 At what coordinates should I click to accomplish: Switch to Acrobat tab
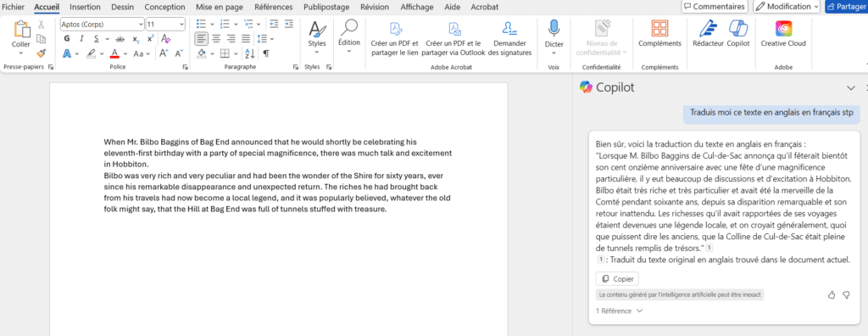(484, 7)
